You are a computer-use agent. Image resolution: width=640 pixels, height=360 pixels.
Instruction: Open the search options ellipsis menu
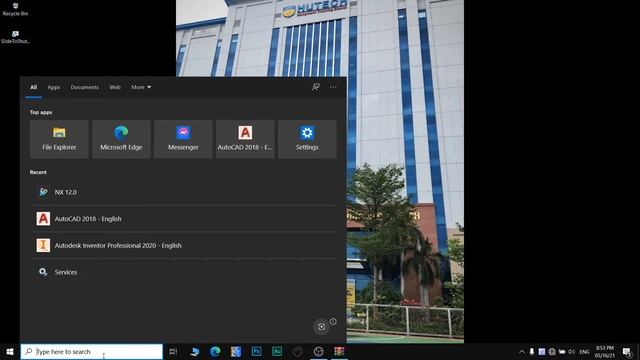(x=333, y=87)
